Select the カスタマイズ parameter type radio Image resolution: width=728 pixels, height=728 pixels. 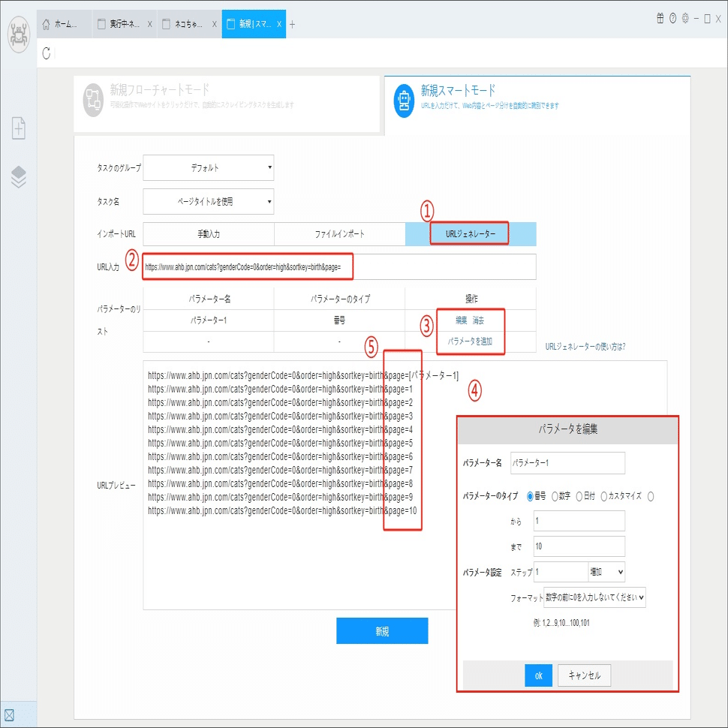(x=603, y=496)
